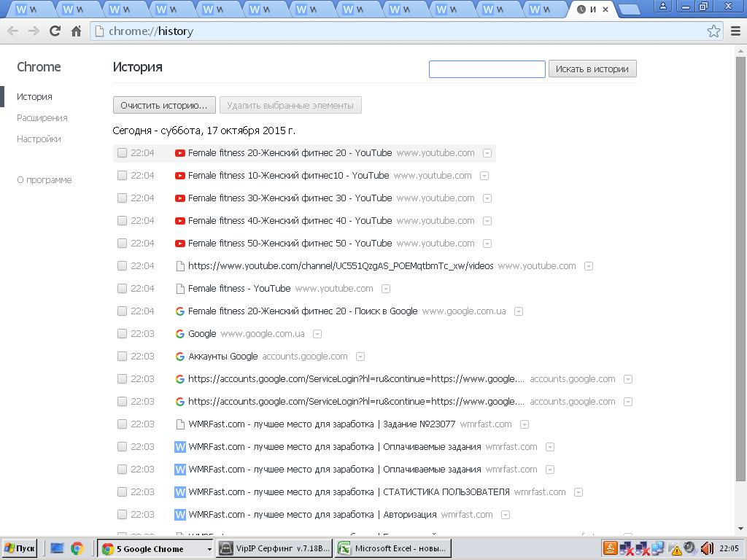
Task: Open Настройки in the sidebar
Action: [39, 139]
